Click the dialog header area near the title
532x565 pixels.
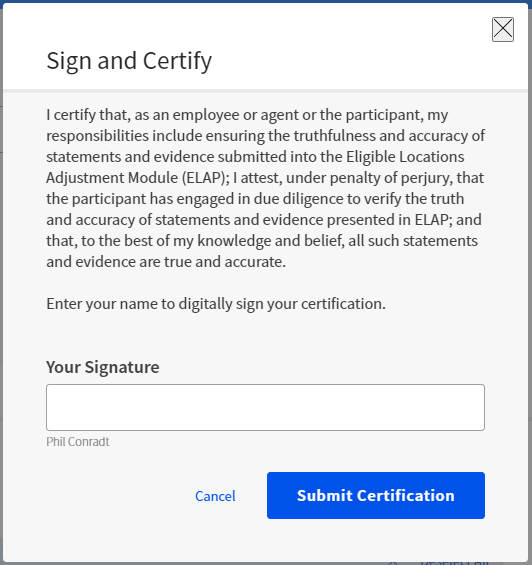click(x=265, y=46)
